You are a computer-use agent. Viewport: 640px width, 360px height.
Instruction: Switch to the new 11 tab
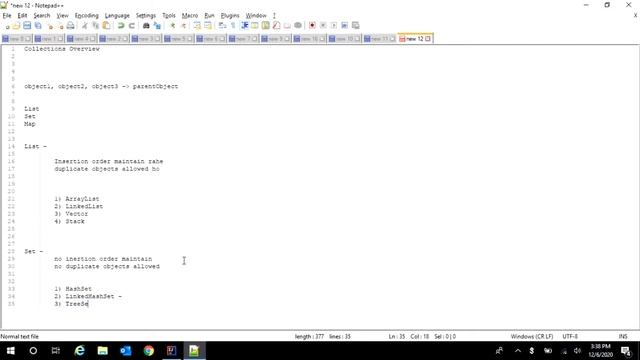coord(379,39)
